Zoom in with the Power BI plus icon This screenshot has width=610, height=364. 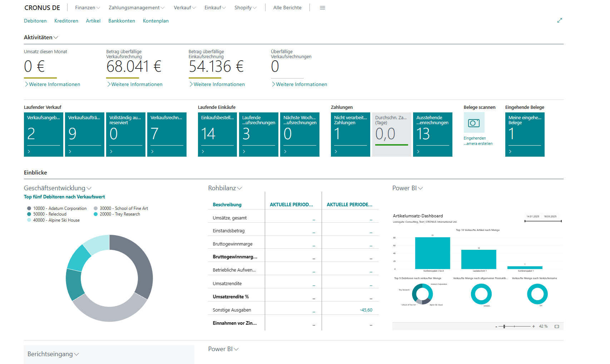pyautogui.click(x=534, y=327)
